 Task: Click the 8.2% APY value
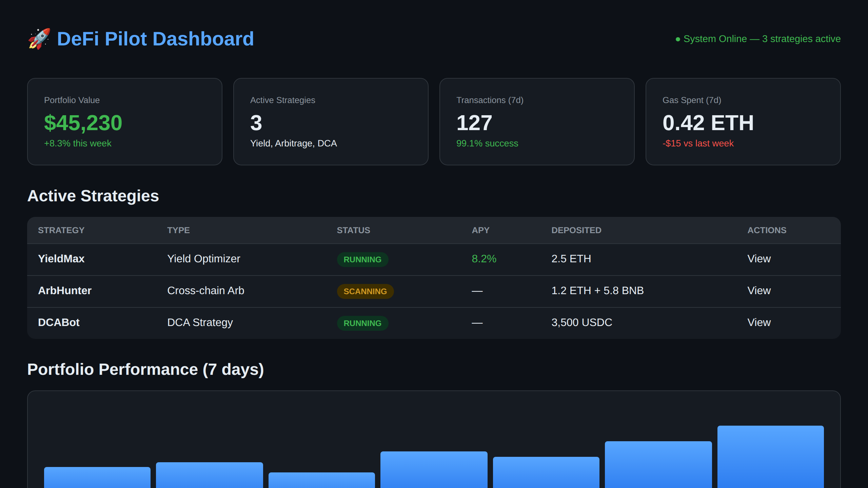(x=484, y=259)
